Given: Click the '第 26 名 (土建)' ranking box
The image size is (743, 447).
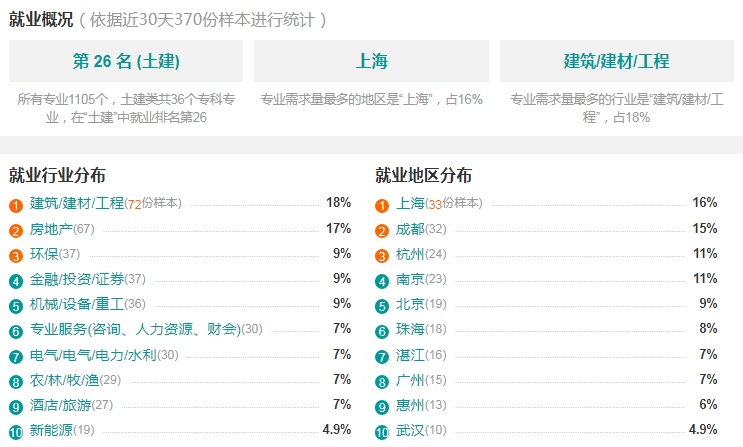Looking at the screenshot, I should point(126,61).
